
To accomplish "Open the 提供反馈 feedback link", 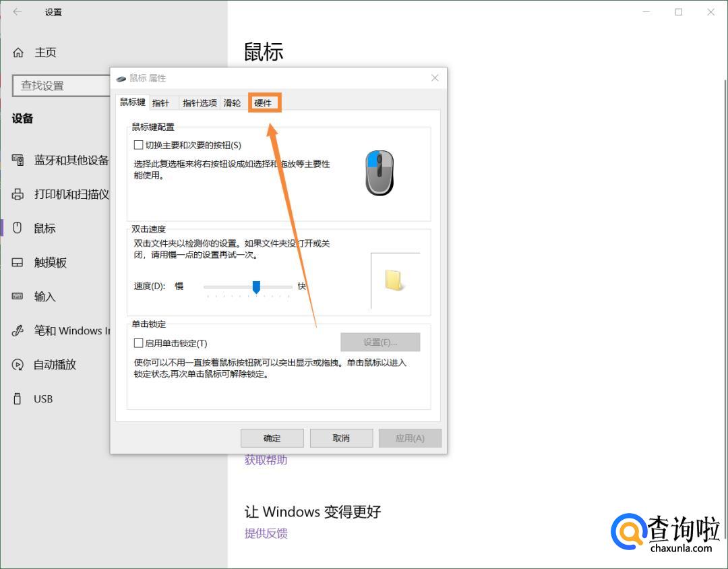I will click(266, 533).
